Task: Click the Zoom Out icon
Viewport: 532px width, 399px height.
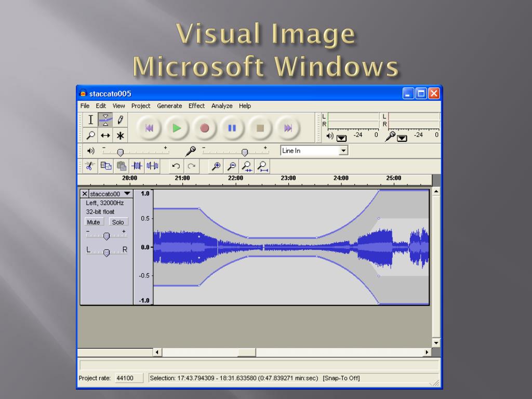Action: pos(232,166)
